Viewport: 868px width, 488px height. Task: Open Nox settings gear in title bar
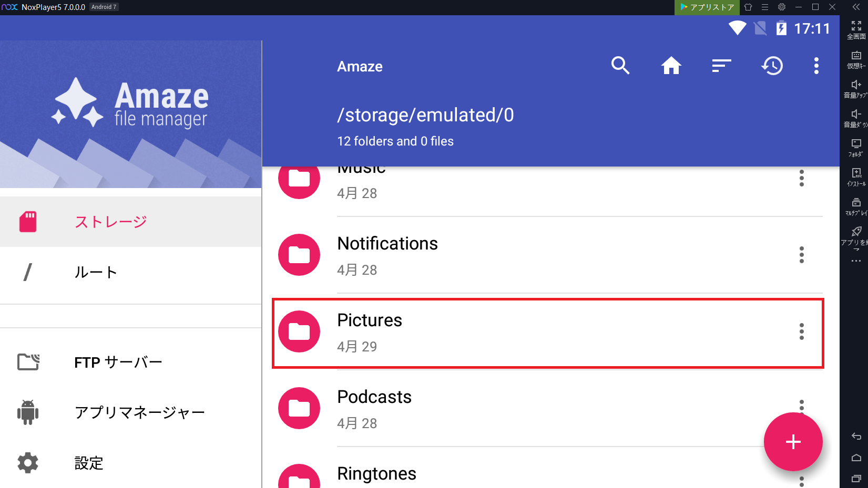click(x=782, y=7)
